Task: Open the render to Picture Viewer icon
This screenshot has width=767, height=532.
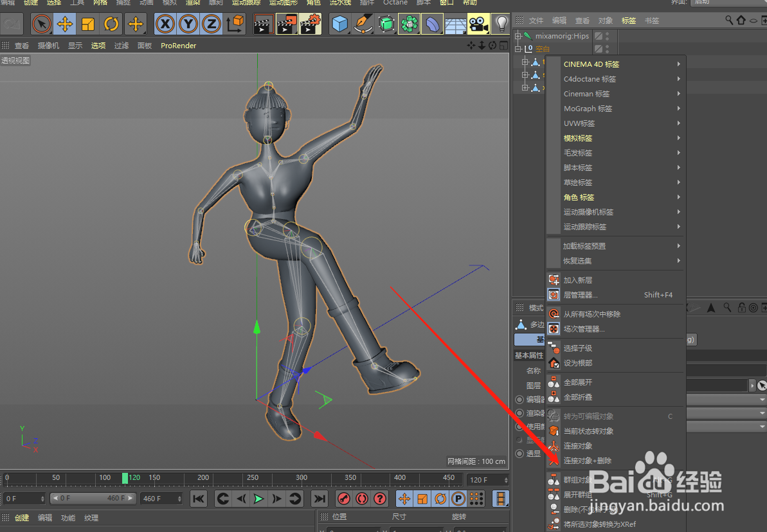Action: click(287, 24)
